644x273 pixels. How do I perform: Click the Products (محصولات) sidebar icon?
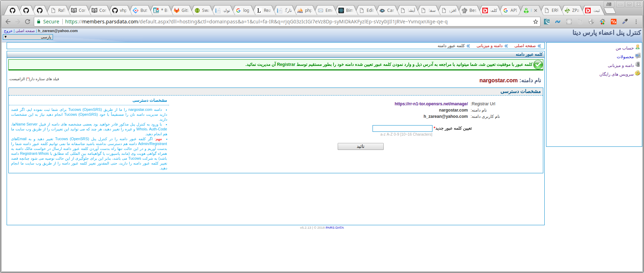point(638,56)
